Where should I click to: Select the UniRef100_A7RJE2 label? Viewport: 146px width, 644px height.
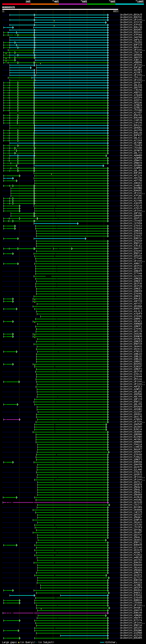click(131, 246)
